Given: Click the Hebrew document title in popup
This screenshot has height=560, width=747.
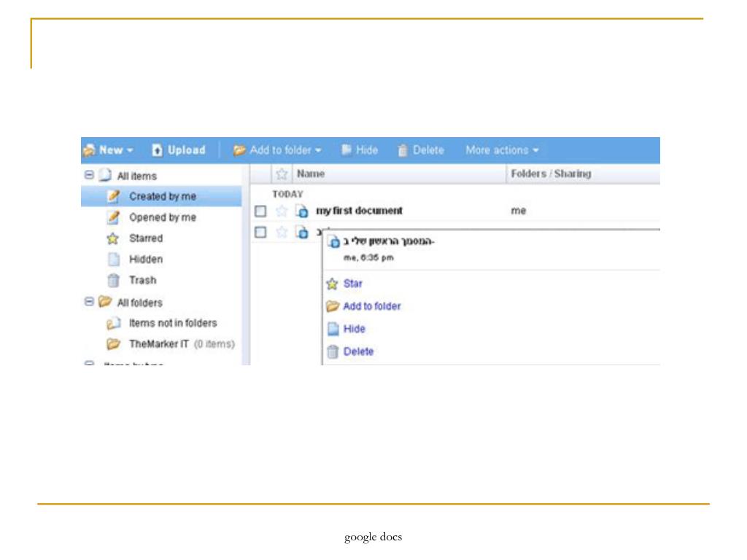Looking at the screenshot, I should [389, 241].
